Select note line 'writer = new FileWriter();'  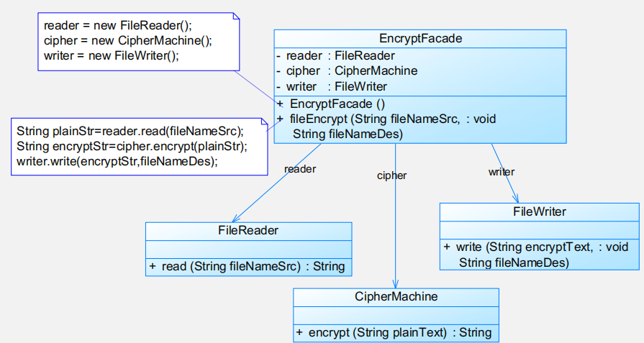[x=112, y=56]
